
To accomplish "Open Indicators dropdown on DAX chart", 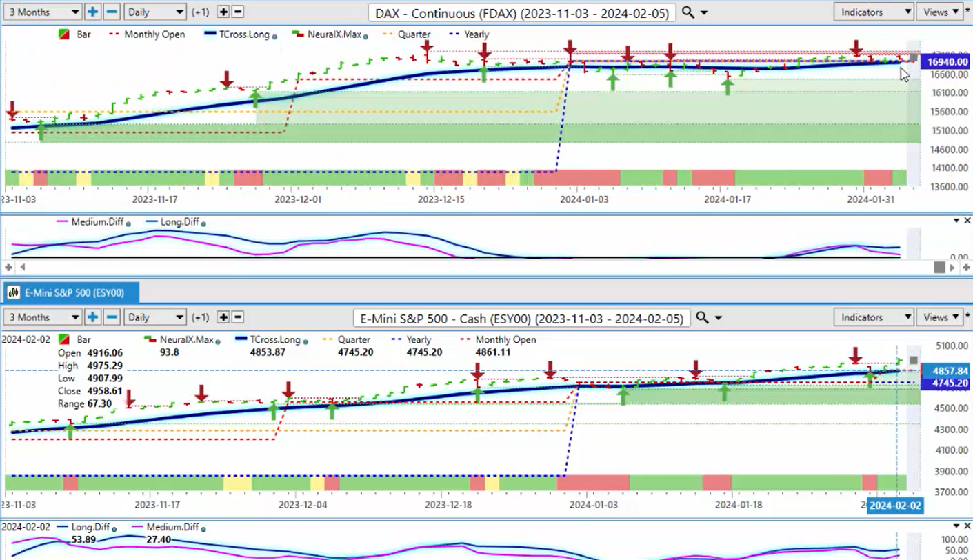I will 874,12.
